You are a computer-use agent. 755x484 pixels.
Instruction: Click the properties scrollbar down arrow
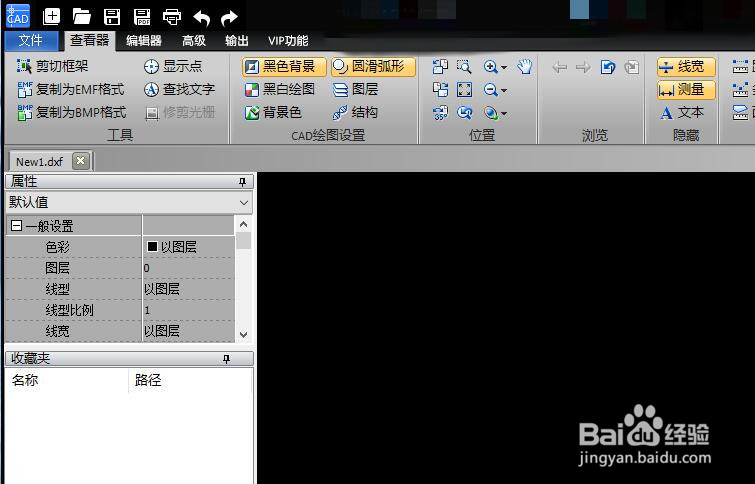tap(244, 334)
